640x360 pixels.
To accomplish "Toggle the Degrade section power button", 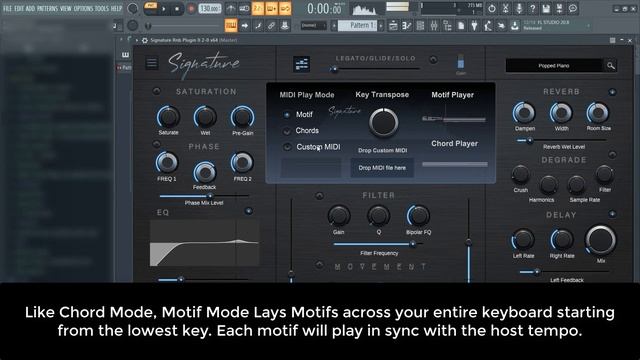I will pyautogui.click(x=612, y=154).
